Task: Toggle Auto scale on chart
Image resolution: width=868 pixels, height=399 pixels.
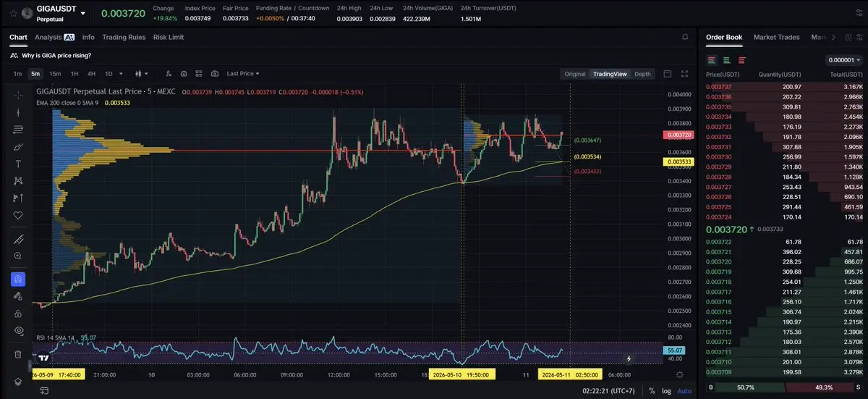Action: coord(684,391)
